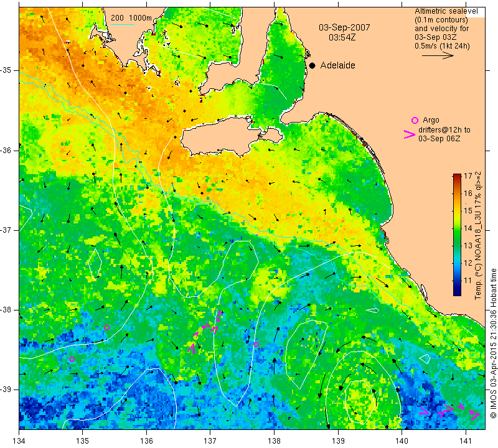The image size is (498, 448).
Task: Click the 'Argo' legend label
Action: click(x=431, y=120)
